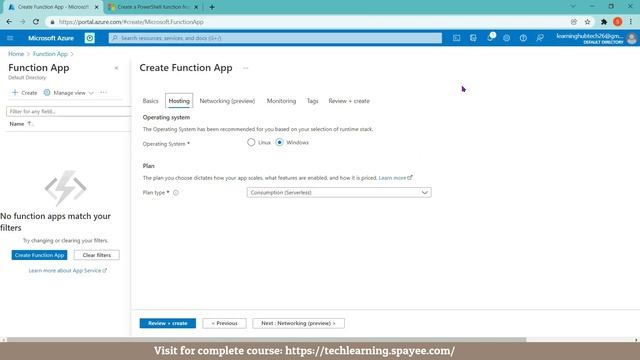Click the green preview icon beside Microsoft Azure
The height and width of the screenshot is (360, 640).
click(90, 38)
